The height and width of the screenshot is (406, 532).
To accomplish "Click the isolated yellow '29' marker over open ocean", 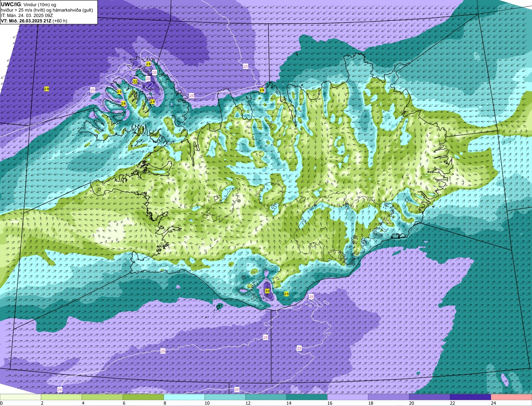I will point(47,89).
